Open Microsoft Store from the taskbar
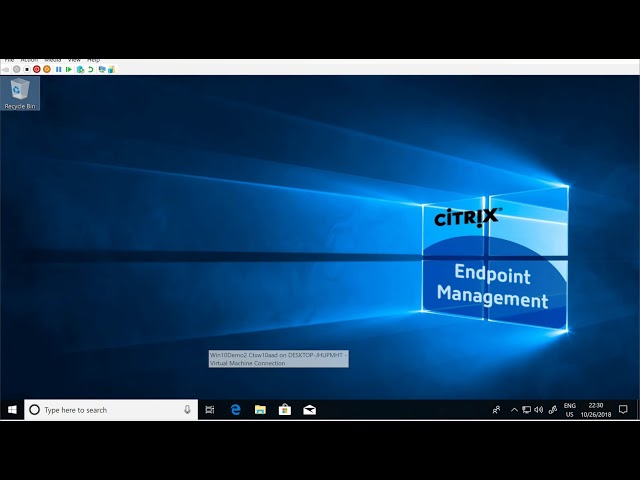This screenshot has width=640, height=480. coord(285,409)
